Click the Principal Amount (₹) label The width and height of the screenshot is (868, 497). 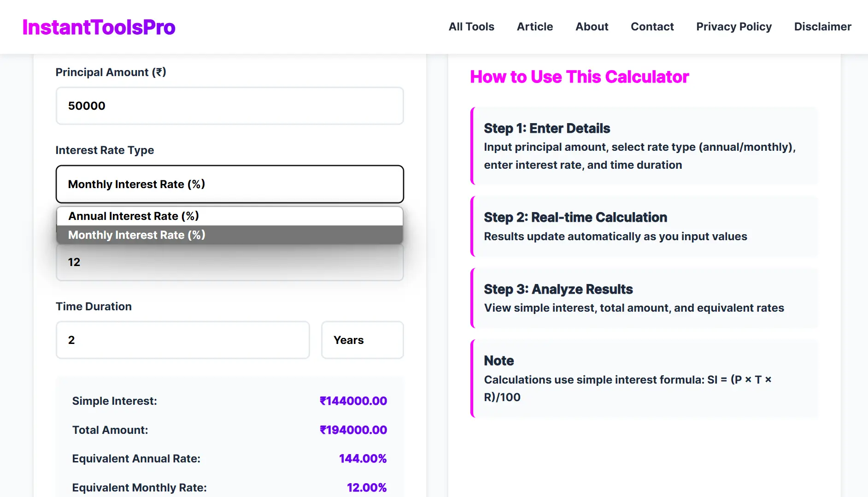(111, 72)
